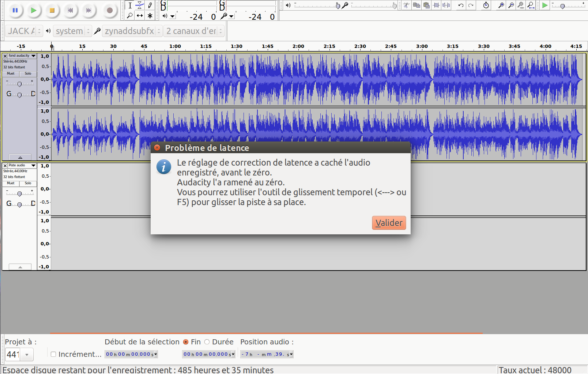Image resolution: width=588 pixels, height=374 pixels.
Task: Solo the Piste audio track
Action: coord(28,183)
